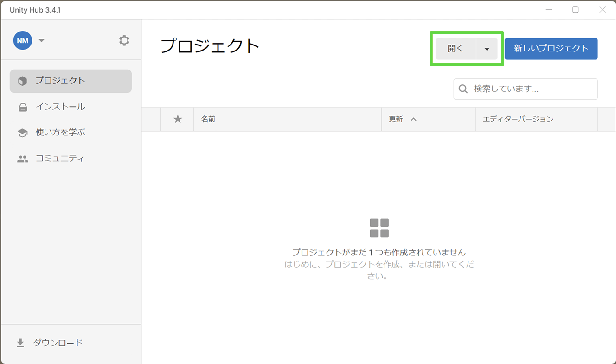Image resolution: width=616 pixels, height=364 pixels.
Task: Click the プロジェクト page heading
Action: pos(210,46)
